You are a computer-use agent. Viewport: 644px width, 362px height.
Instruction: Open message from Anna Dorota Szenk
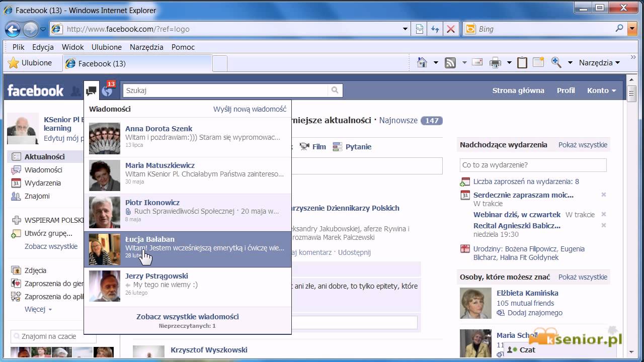(188, 138)
